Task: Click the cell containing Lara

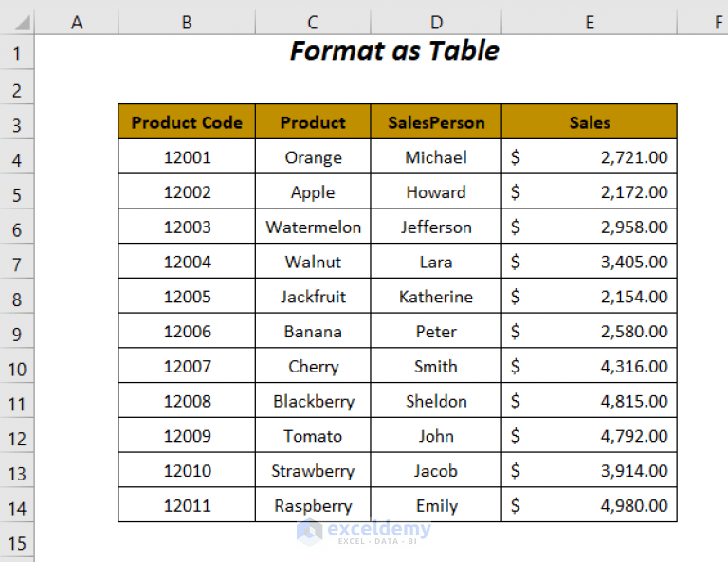Action: 436,262
